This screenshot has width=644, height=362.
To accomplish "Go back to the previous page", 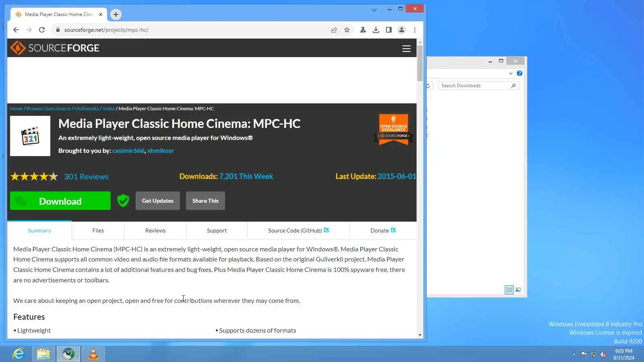I will [x=16, y=30].
